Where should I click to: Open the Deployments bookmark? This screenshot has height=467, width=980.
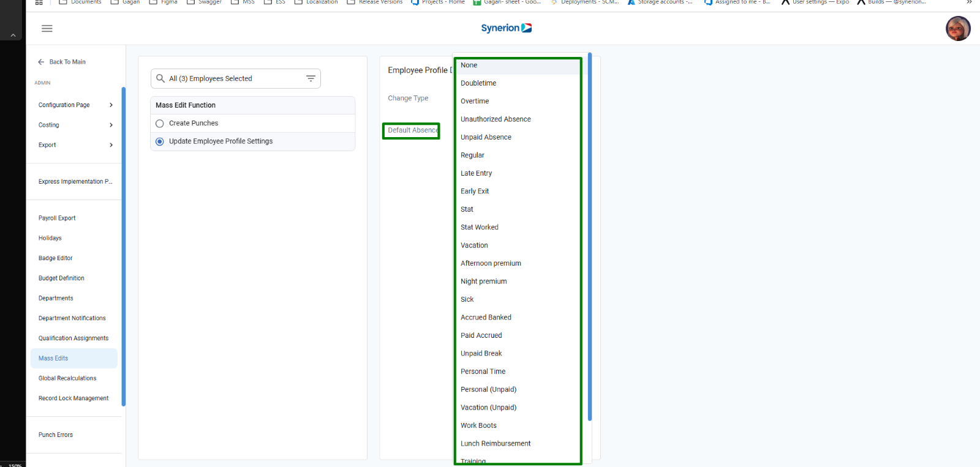pos(585,2)
